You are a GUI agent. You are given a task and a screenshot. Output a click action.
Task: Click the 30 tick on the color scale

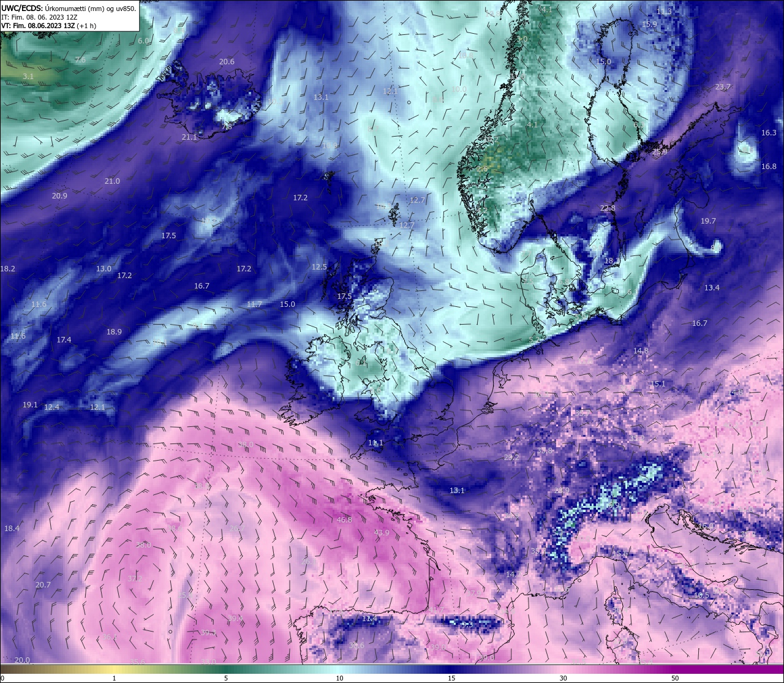563,678
